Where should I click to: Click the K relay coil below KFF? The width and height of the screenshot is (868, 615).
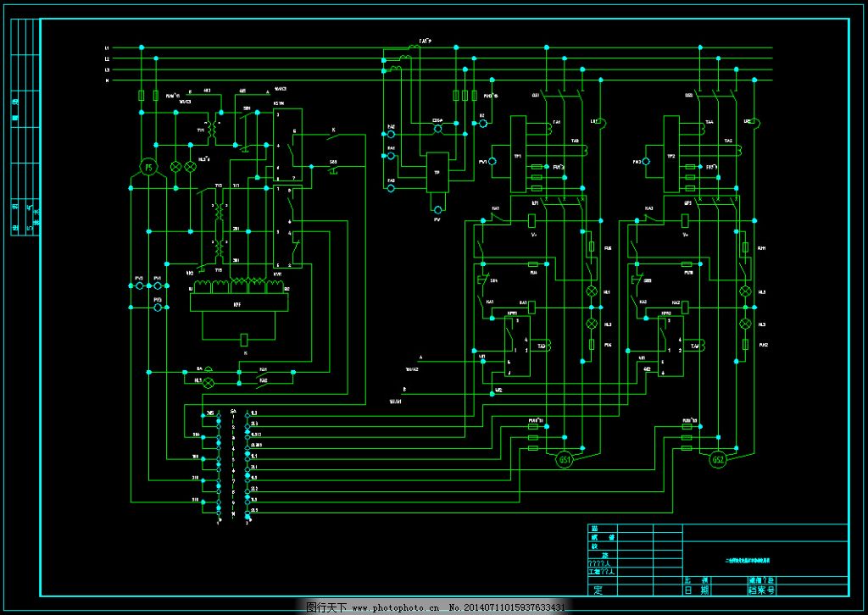coord(245,340)
